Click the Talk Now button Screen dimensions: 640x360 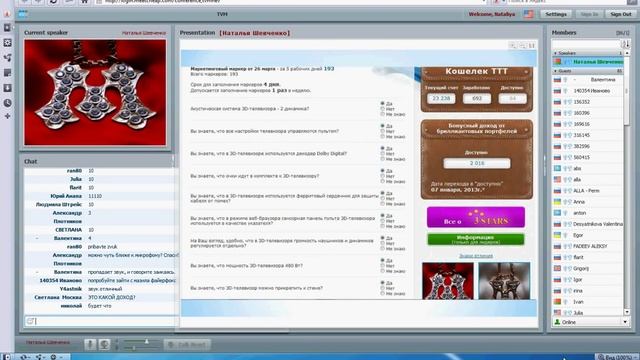coord(187,344)
